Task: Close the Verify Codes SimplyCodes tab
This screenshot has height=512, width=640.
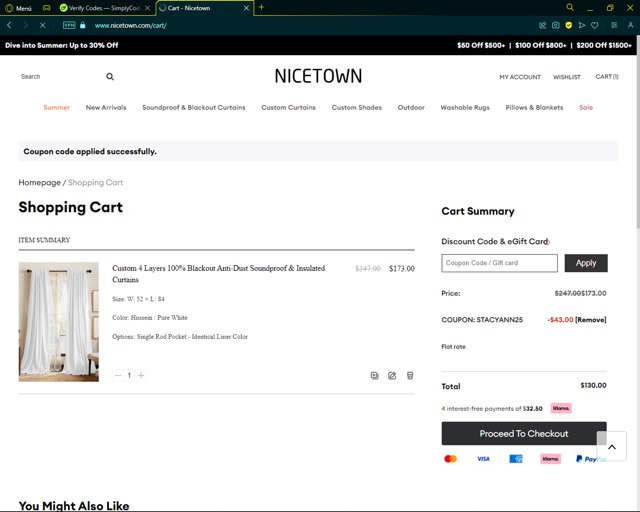Action: 147,8
